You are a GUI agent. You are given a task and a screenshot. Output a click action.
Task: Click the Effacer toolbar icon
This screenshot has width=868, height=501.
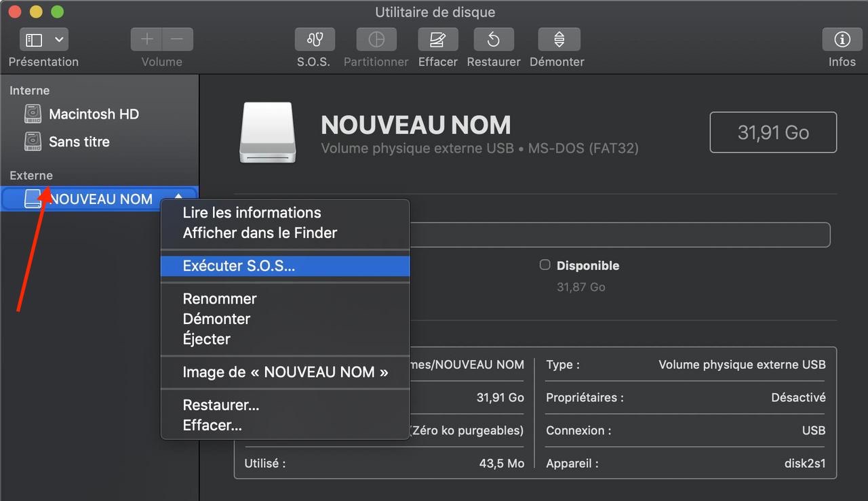click(x=438, y=39)
